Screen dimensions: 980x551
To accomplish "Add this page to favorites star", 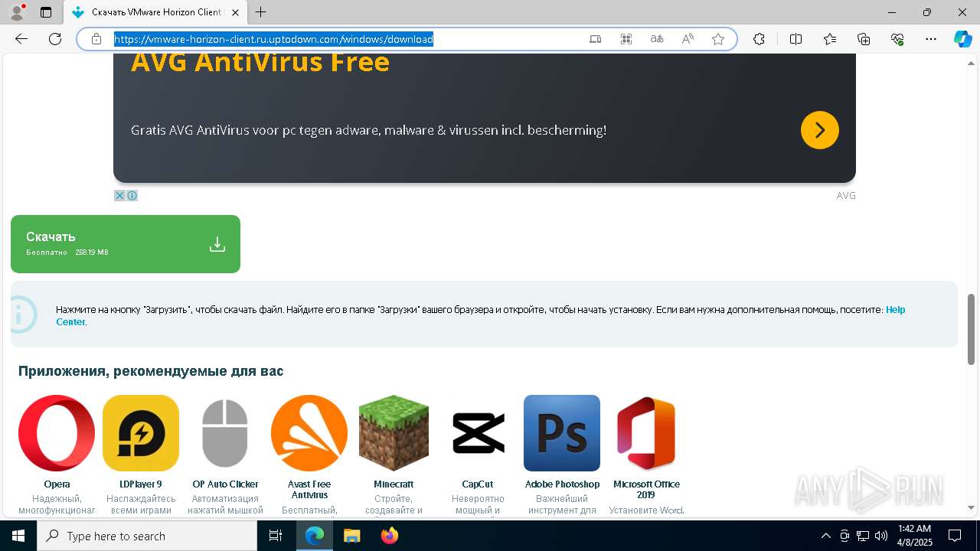I will click(718, 39).
